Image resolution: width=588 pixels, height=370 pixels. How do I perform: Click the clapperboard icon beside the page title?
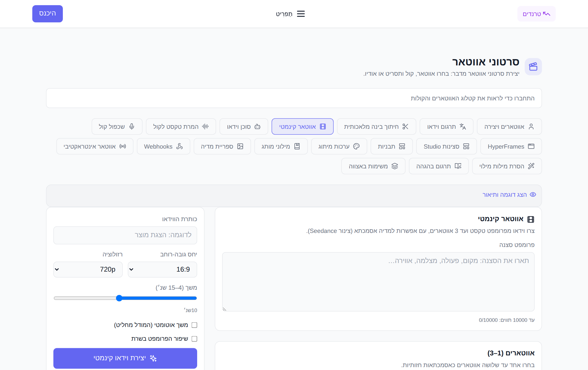coord(533,67)
